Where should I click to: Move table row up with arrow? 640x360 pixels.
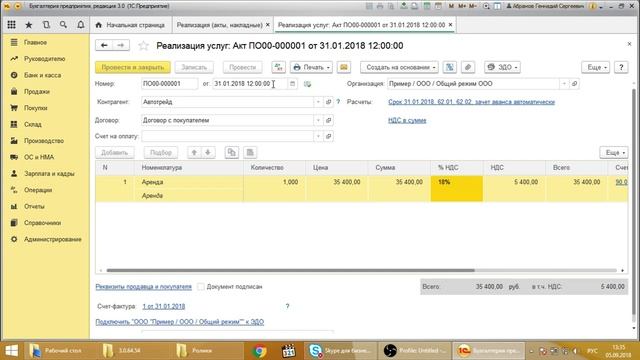tap(194, 153)
